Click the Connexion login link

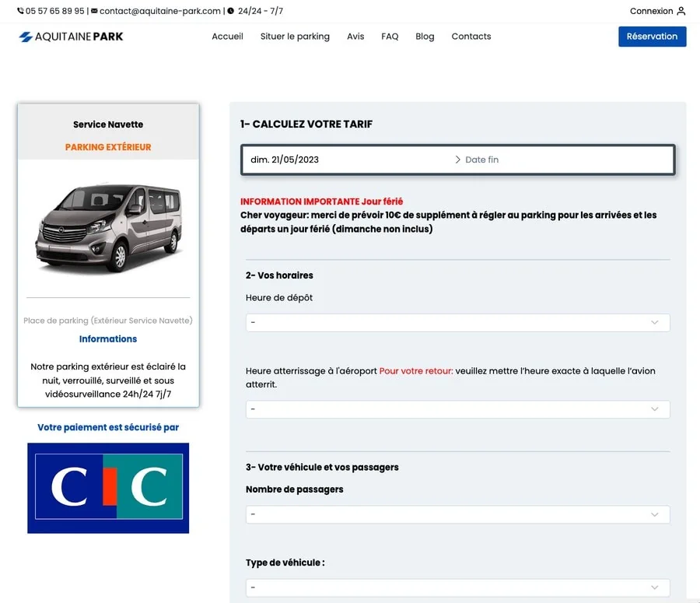(x=651, y=12)
